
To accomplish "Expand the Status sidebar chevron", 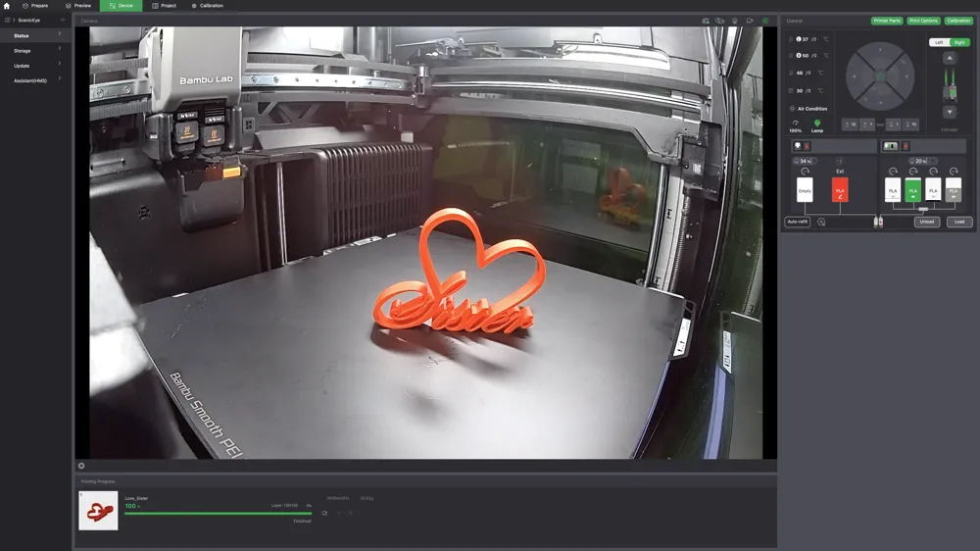I will click(x=60, y=33).
